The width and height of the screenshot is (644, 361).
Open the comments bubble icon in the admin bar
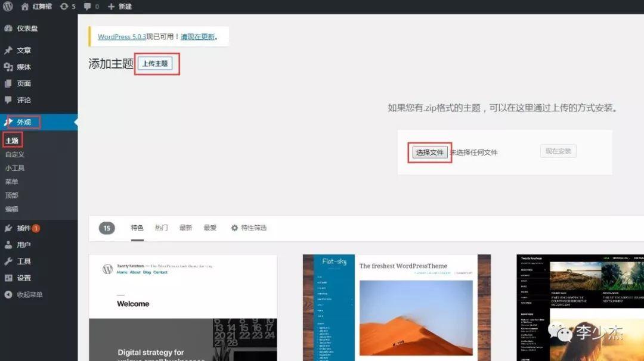point(88,7)
